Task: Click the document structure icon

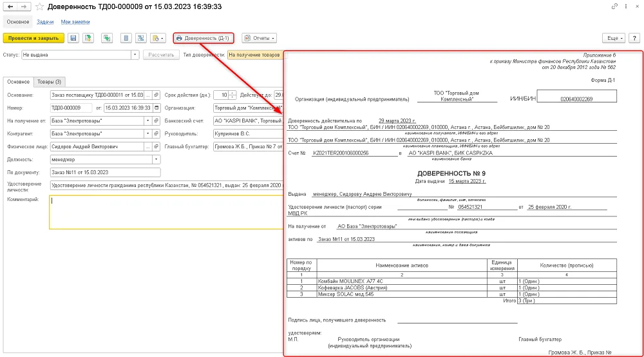Action: [x=141, y=38]
